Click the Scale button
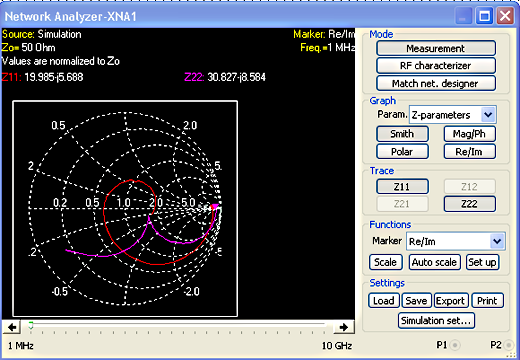 click(x=386, y=262)
